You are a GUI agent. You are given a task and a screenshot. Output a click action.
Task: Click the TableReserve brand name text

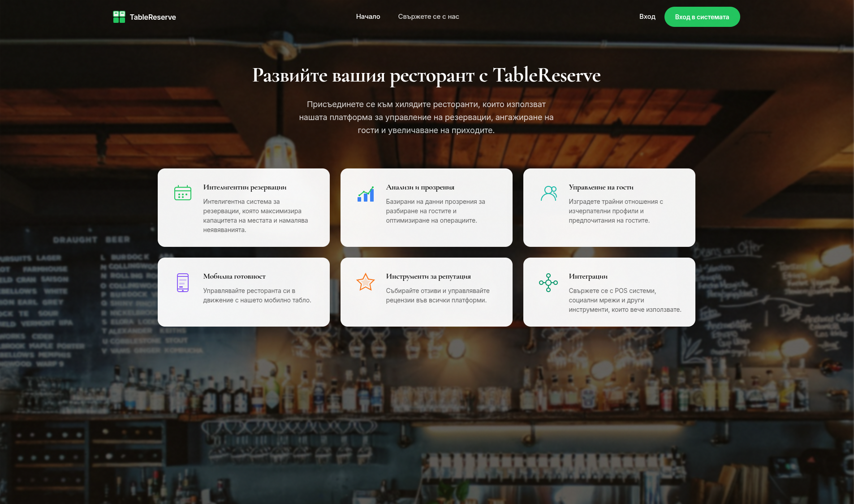point(153,17)
